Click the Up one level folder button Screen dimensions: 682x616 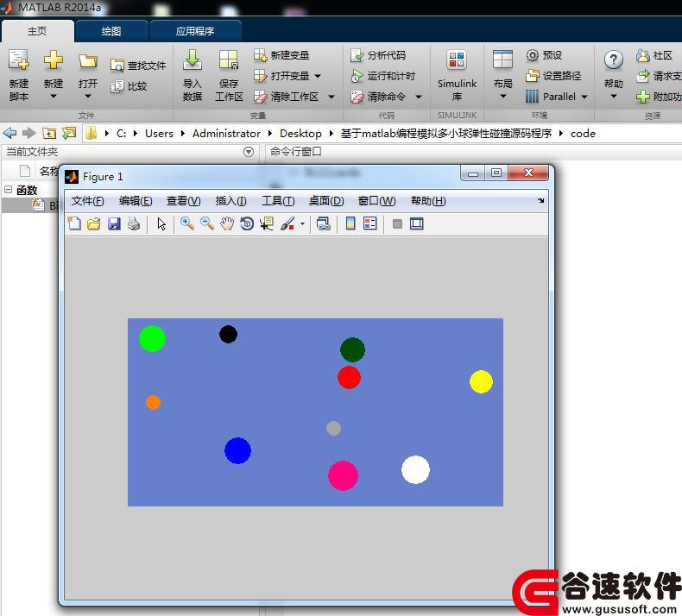point(48,133)
